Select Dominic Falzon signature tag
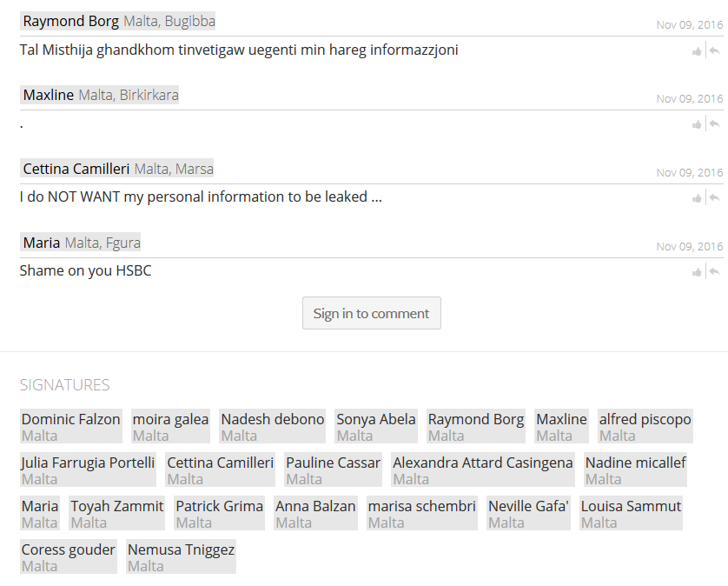728x586 pixels. click(71, 426)
